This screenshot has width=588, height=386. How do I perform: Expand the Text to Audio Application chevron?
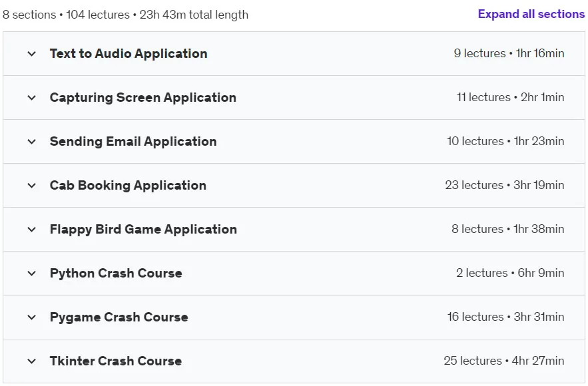point(32,54)
